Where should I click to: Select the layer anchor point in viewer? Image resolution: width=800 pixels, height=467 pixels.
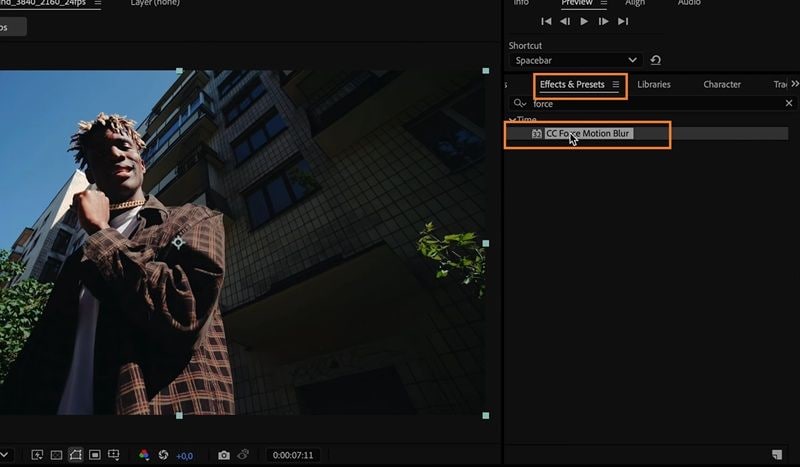click(178, 242)
